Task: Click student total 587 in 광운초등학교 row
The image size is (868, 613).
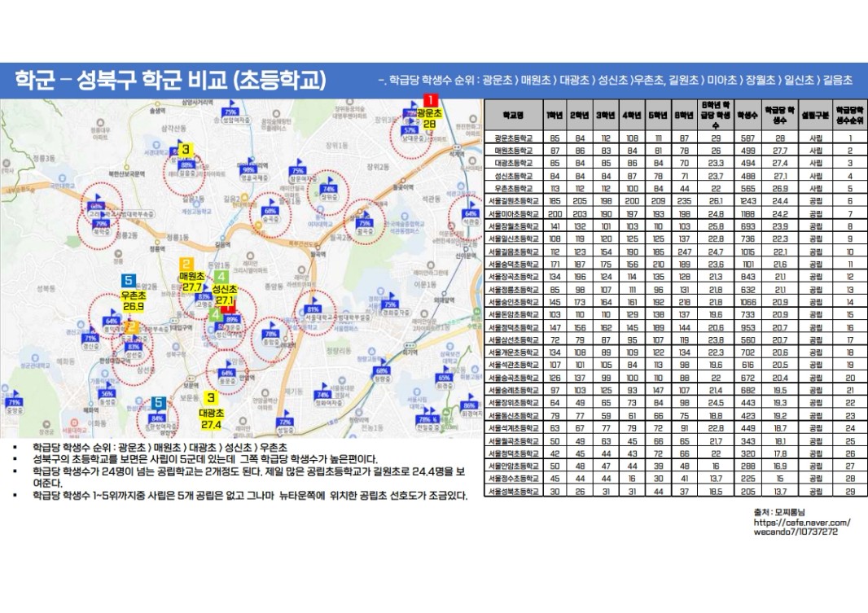Action: coord(747,138)
